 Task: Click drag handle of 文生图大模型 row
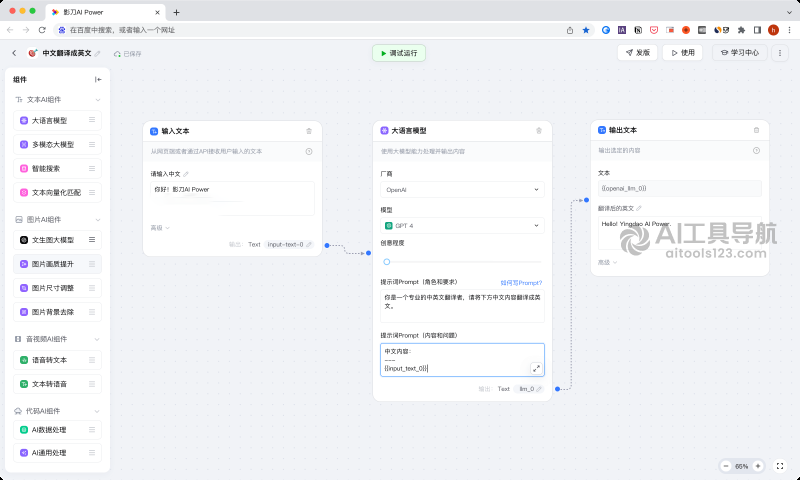(x=92, y=239)
